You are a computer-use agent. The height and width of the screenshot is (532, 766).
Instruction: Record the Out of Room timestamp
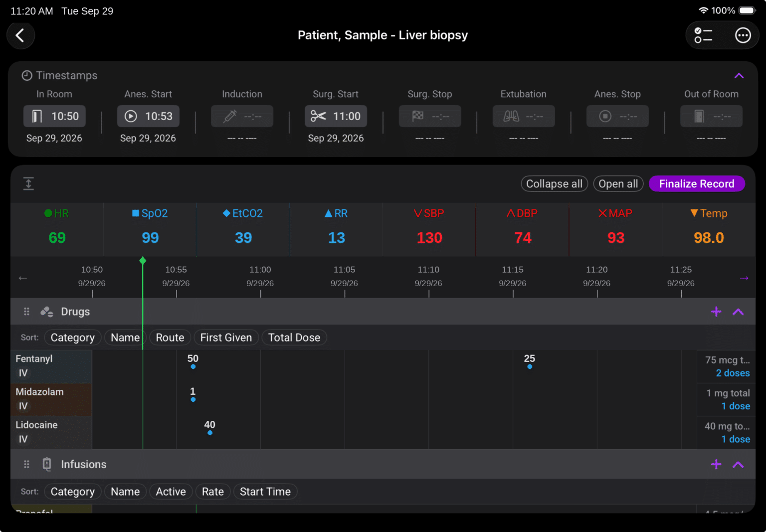(711, 116)
